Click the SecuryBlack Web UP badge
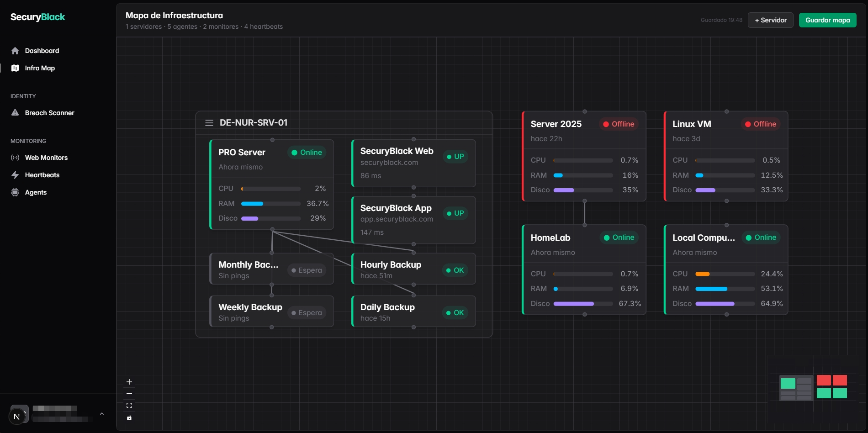Screen dimensions: 868x433 click(x=455, y=157)
